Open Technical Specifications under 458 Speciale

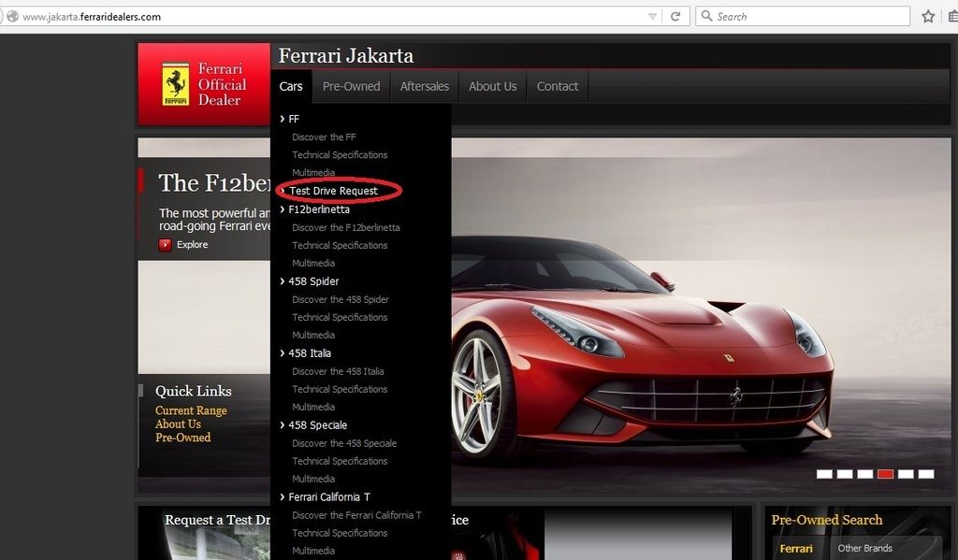click(x=340, y=461)
